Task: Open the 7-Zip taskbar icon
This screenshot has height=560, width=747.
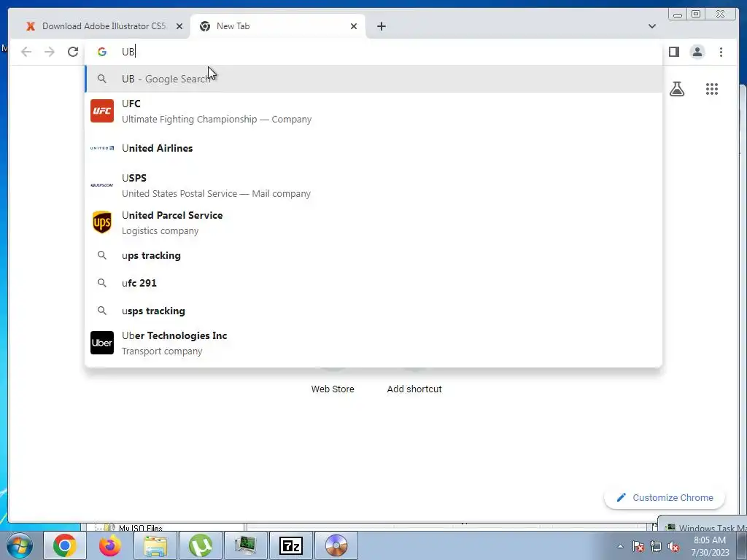Action: (291, 545)
